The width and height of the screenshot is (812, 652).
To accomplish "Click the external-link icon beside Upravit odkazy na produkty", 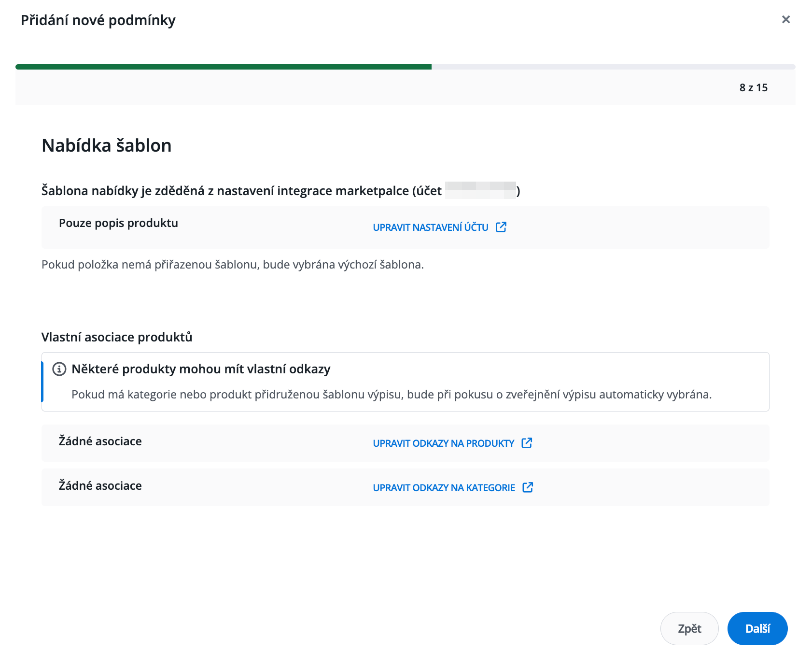I will pos(527,443).
